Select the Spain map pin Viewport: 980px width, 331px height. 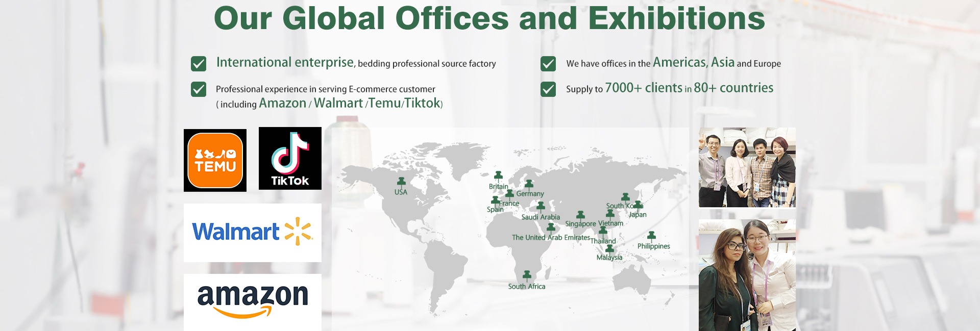(x=495, y=200)
